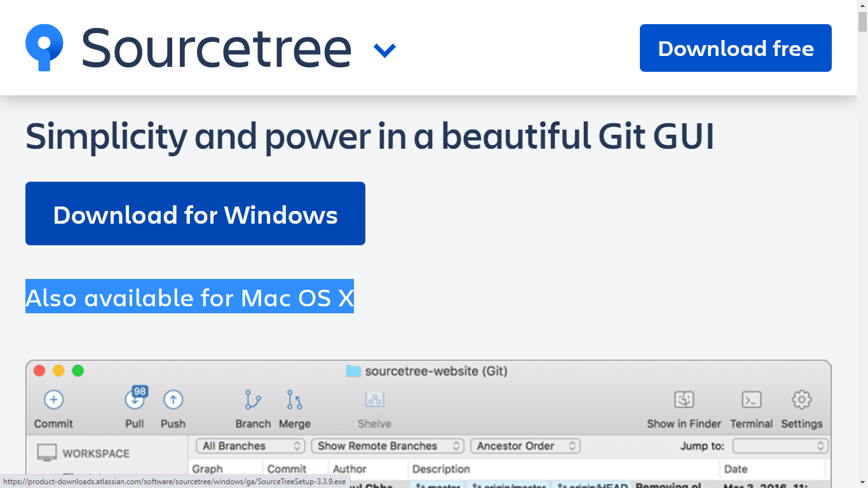Click the Author column header
Image resolution: width=868 pixels, height=488 pixels.
349,469
